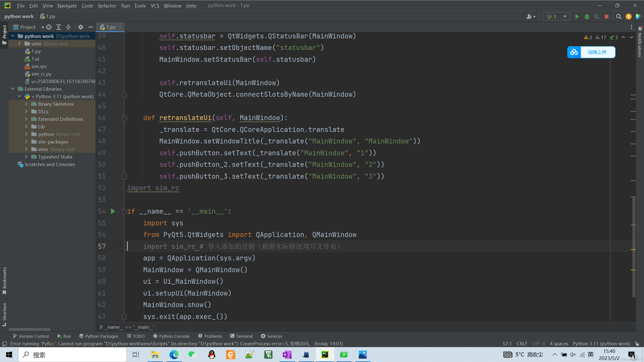644x362 pixels.
Task: Click the CRLF line separator widget
Action: (522, 344)
